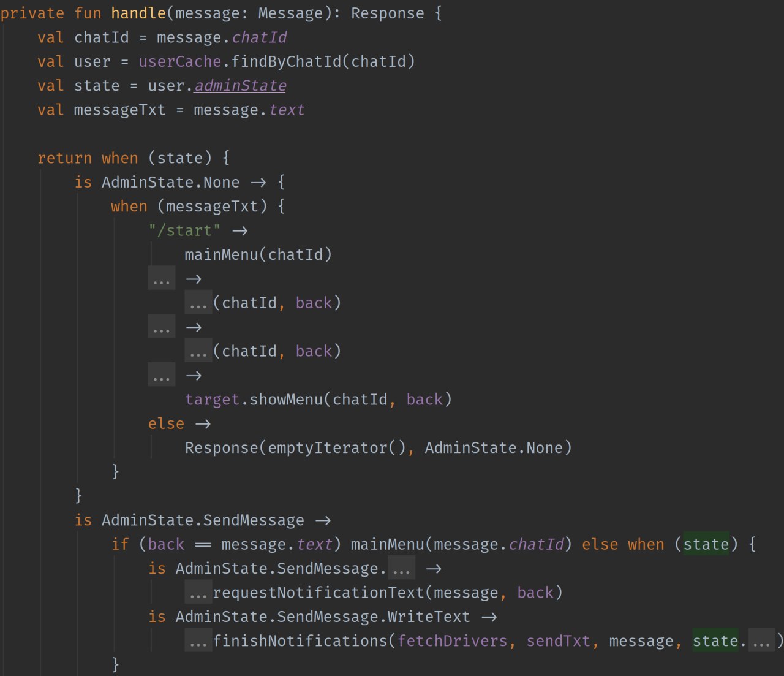Click the fetchDrivers argument
The width and height of the screenshot is (784, 676).
pyautogui.click(x=452, y=641)
